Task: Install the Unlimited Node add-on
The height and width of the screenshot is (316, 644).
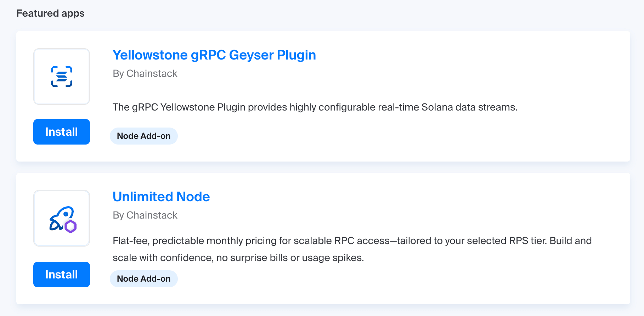Action: coord(62,275)
